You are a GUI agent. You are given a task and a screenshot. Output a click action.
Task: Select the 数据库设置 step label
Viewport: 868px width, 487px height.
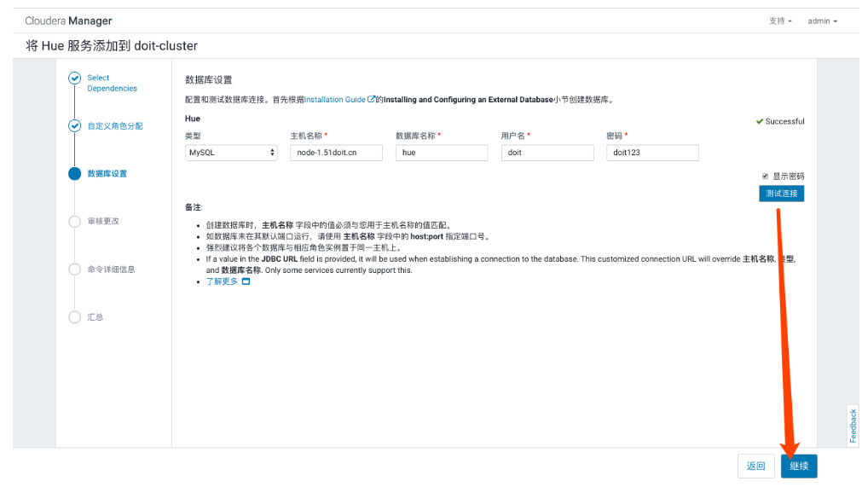(x=107, y=174)
